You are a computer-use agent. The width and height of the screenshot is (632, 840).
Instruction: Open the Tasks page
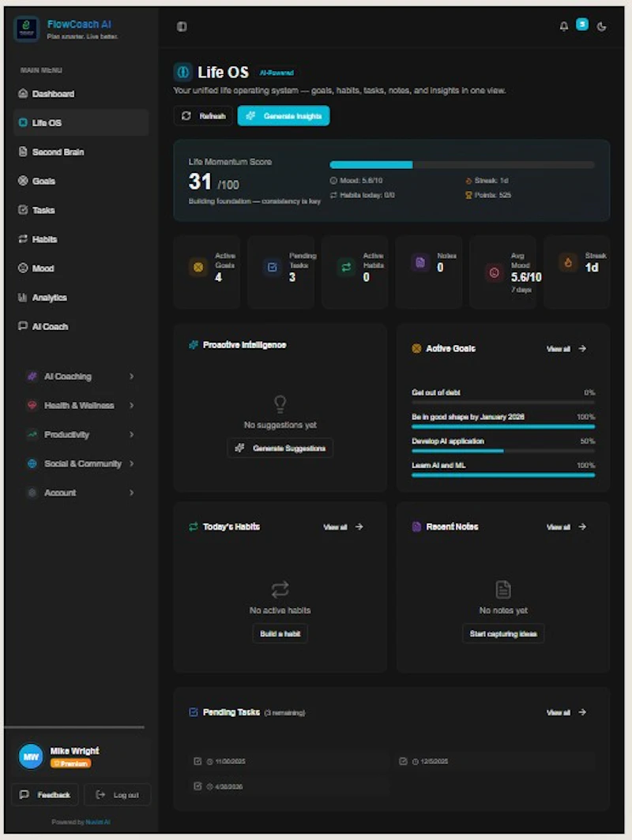pyautogui.click(x=81, y=210)
